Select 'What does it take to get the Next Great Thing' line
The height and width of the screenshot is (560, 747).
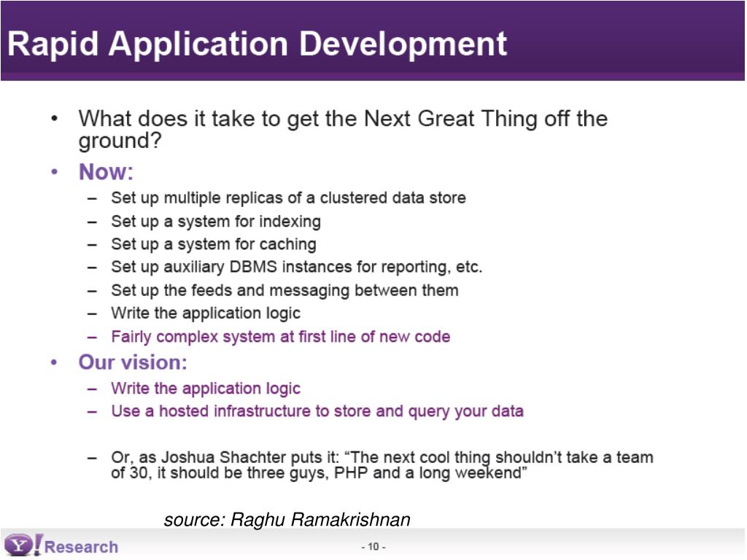pyautogui.click(x=343, y=130)
